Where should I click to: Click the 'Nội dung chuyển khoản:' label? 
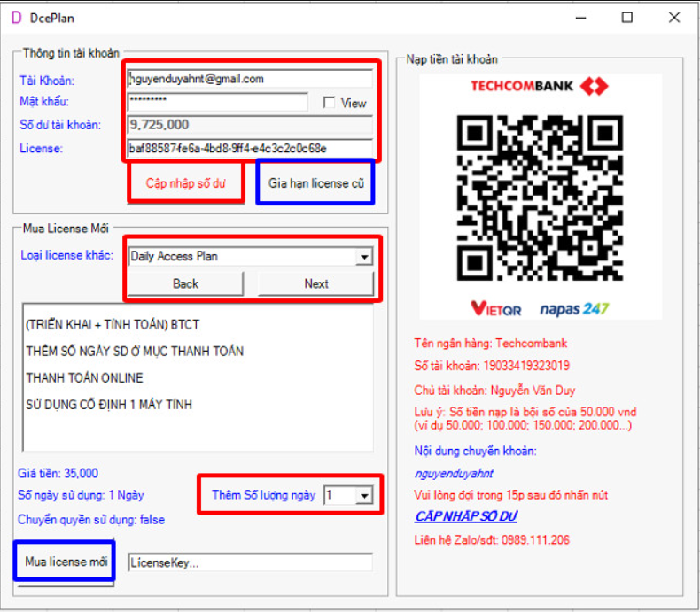coord(476,451)
